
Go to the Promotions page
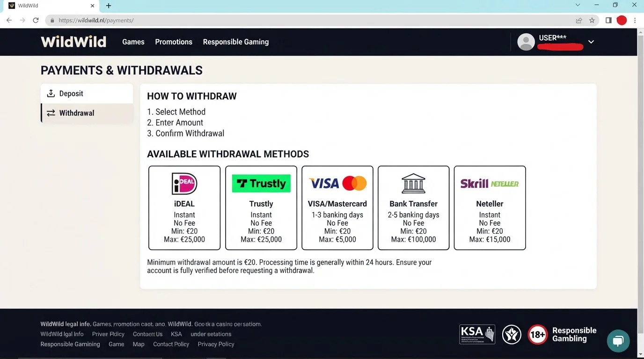tap(174, 42)
